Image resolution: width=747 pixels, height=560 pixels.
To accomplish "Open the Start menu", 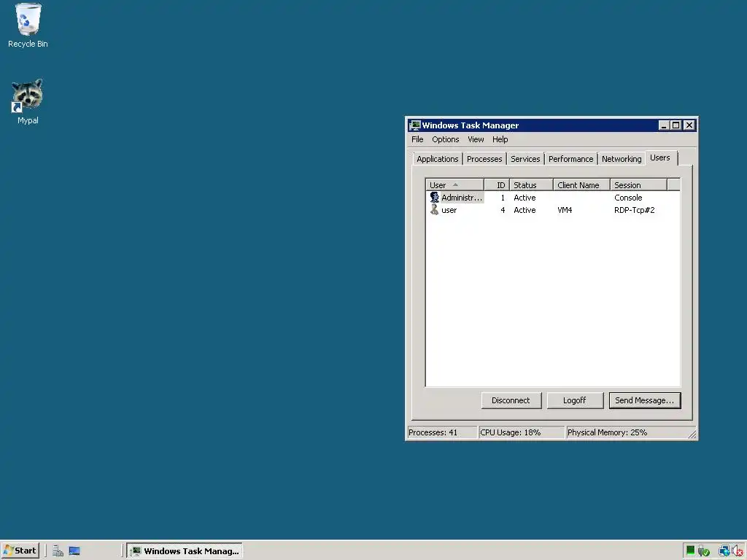I will (x=20, y=551).
